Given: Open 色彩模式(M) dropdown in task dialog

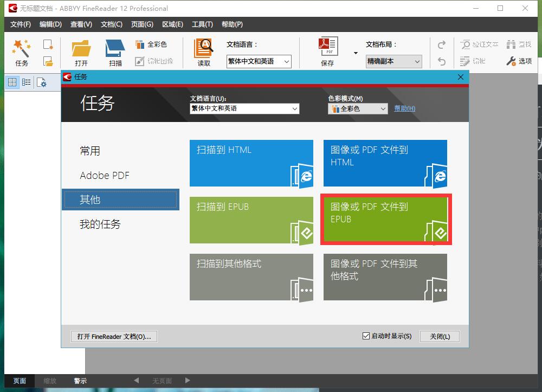Looking at the screenshot, I should coord(358,109).
